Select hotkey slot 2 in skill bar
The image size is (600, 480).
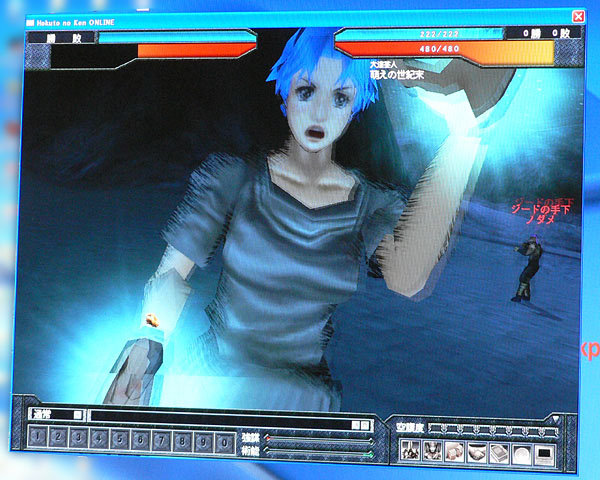tap(58, 437)
